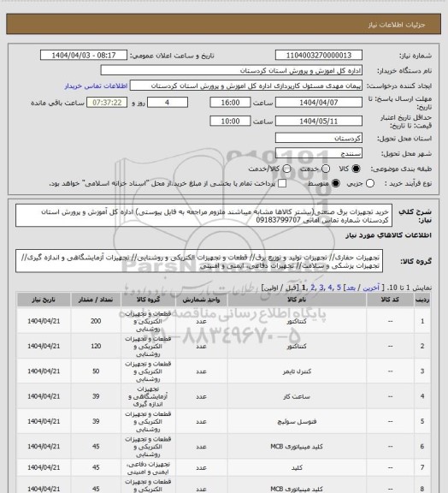Screen dimensions: 448x493
Task: Open the بعد next page link
Action: point(351,288)
